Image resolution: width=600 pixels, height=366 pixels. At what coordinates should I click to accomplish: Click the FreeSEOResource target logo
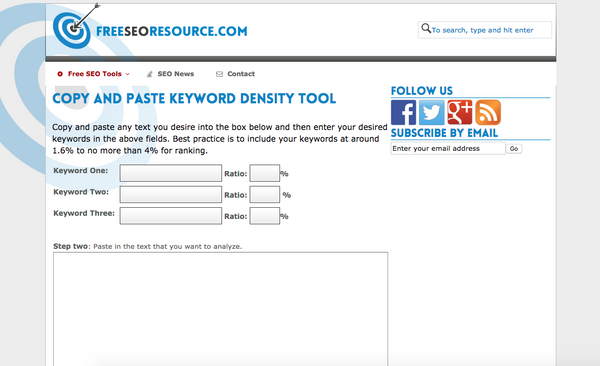point(72,30)
